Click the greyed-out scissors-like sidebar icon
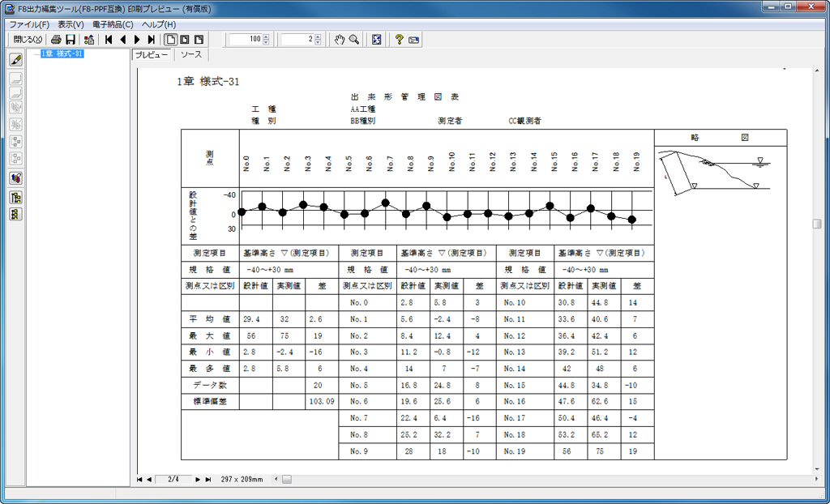The image size is (830, 504). [x=16, y=125]
